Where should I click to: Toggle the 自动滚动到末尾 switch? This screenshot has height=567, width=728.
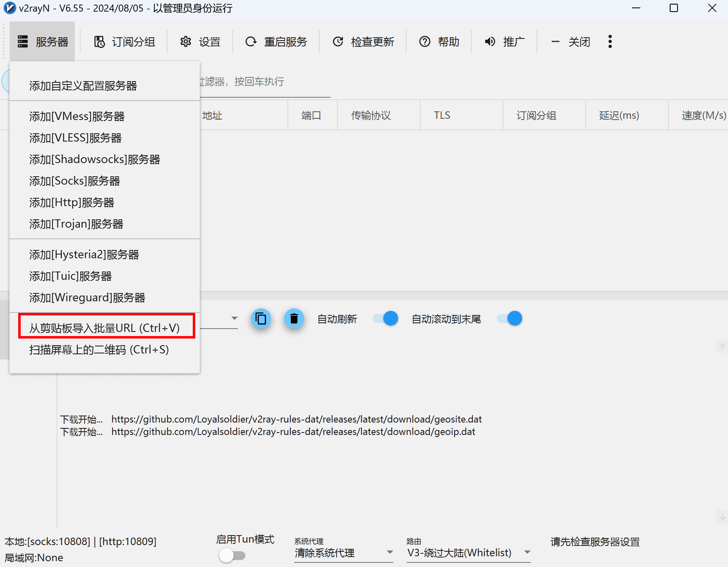pyautogui.click(x=510, y=319)
